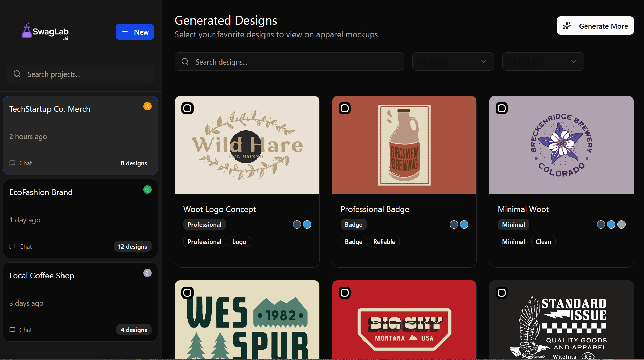Pick the gray color swatch on Minimal Woot
The width and height of the screenshot is (644, 360).
click(x=621, y=224)
